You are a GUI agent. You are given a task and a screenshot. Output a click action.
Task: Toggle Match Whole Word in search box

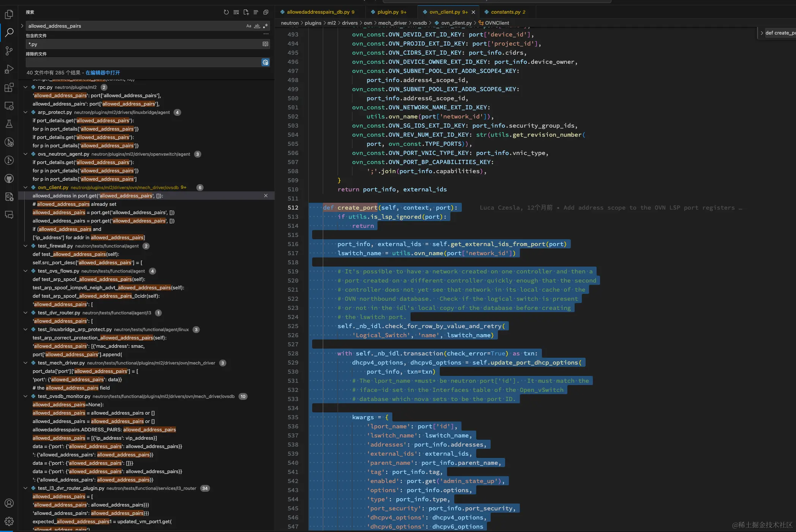click(257, 26)
